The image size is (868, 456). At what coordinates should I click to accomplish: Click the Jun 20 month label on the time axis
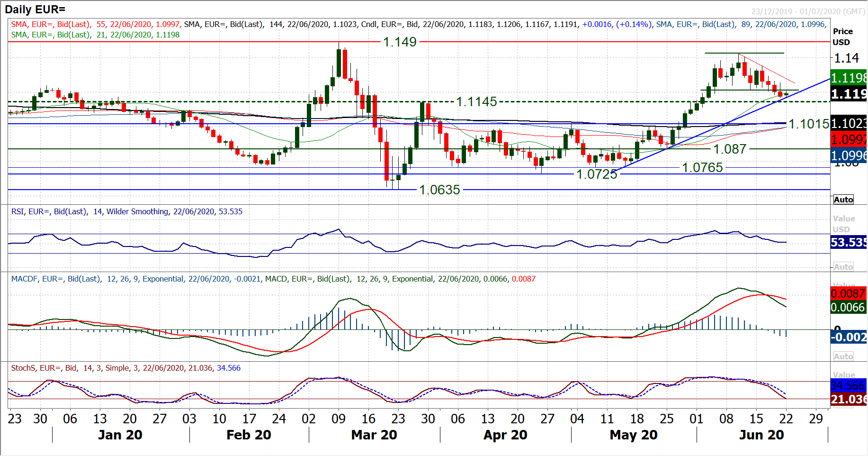coord(761,435)
